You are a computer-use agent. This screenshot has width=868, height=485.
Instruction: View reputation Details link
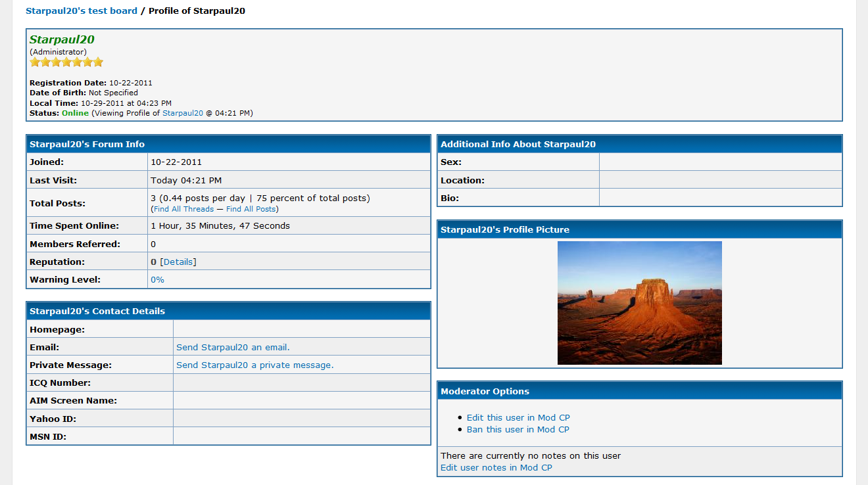[x=178, y=262]
